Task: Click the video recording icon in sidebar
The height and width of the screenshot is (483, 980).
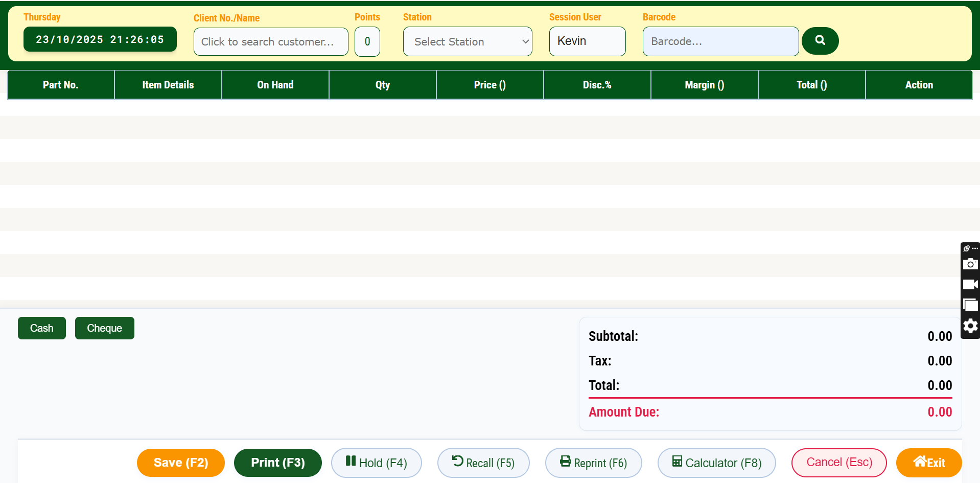Action: 970,285
